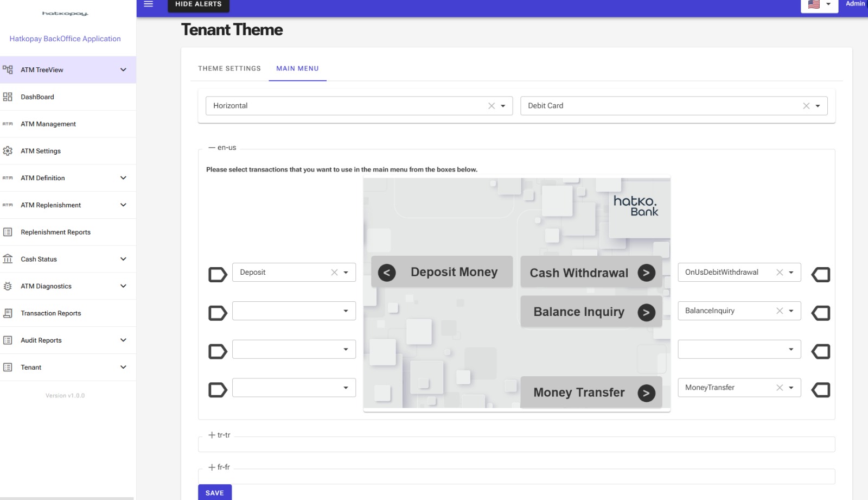Click the DashBoard grid icon in sidebar
The width and height of the screenshot is (868, 500).
(x=8, y=97)
